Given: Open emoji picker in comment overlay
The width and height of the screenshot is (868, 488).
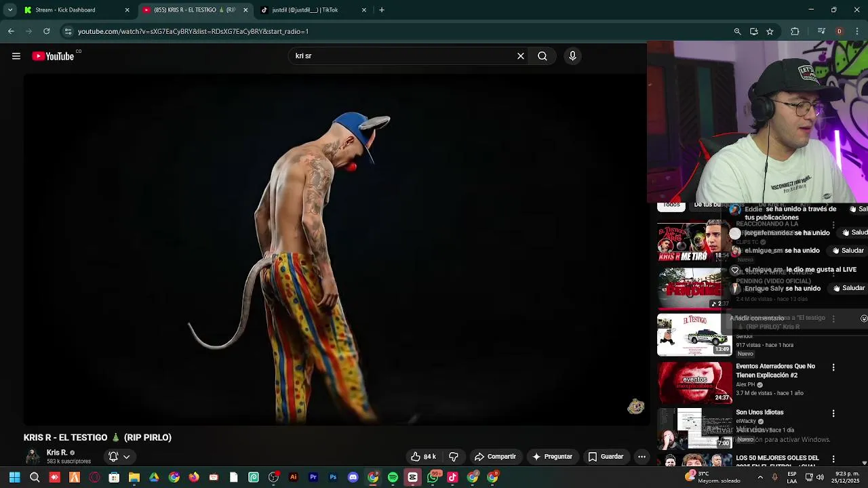Looking at the screenshot, I should coord(863,319).
